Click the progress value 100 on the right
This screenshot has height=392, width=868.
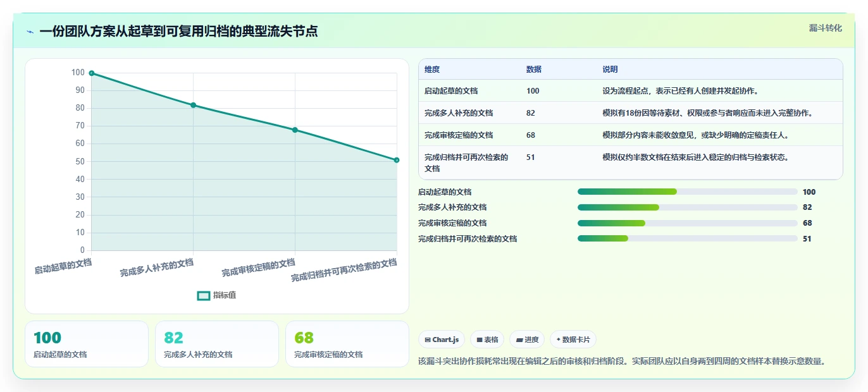809,192
